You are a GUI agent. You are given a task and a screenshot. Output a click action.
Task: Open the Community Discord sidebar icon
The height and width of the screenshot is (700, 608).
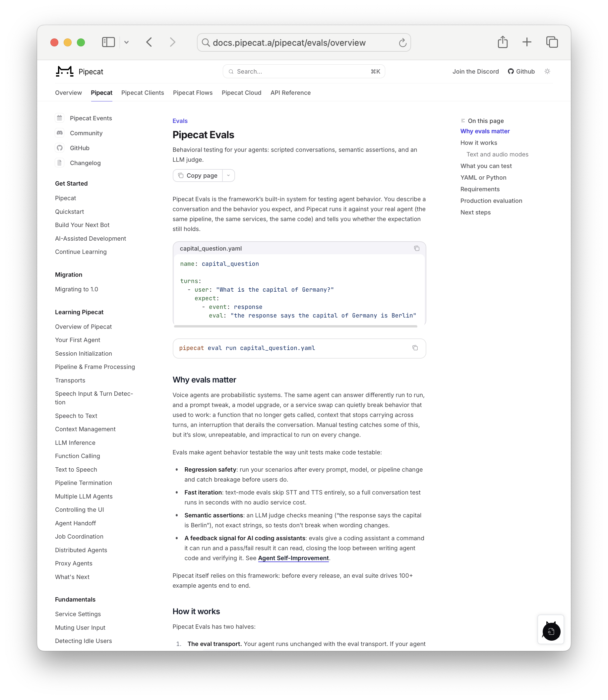60,133
